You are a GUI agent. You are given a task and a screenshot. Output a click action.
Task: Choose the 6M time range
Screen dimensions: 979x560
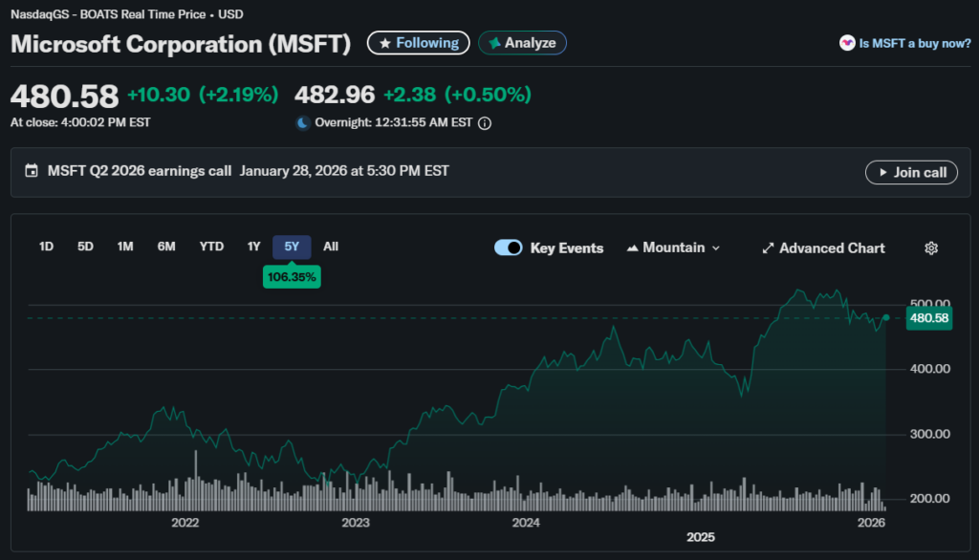tap(166, 247)
